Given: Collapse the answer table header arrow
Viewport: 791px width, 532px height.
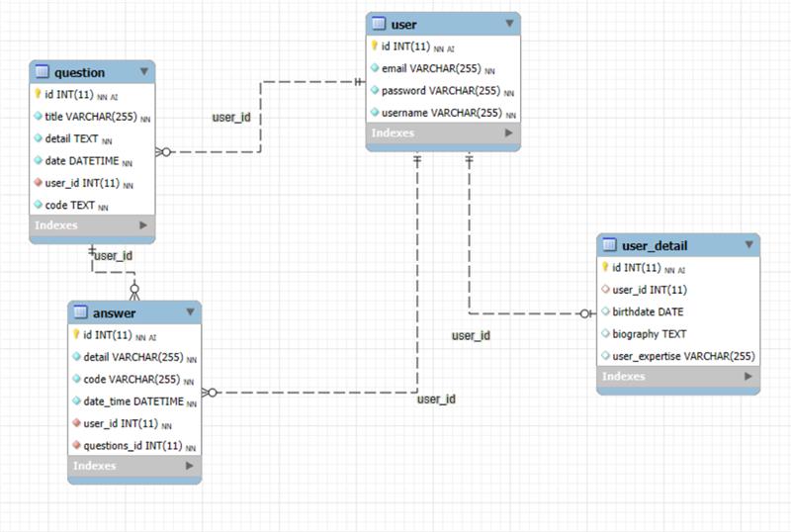Looking at the screenshot, I should 190,312.
